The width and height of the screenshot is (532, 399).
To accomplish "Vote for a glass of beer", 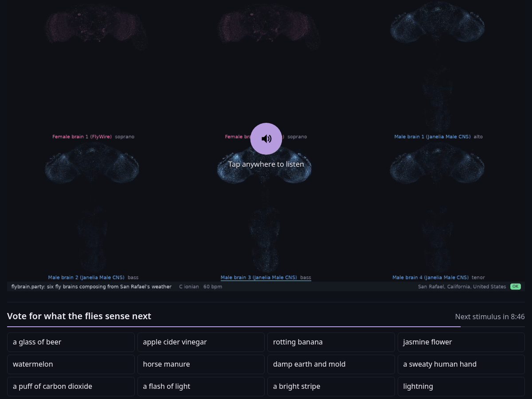I will click(71, 342).
